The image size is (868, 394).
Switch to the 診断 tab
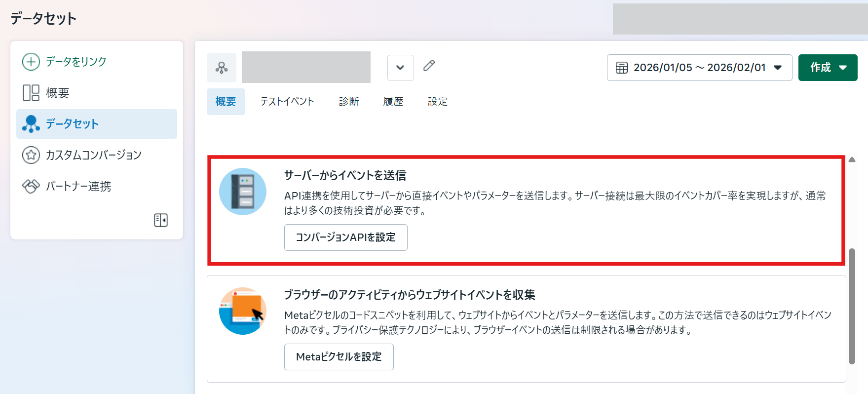pyautogui.click(x=349, y=102)
